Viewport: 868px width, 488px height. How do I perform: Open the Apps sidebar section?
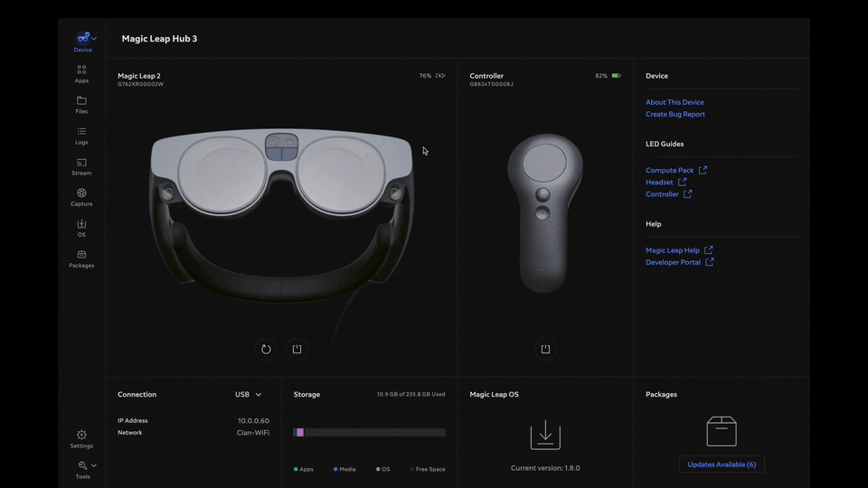[x=81, y=73]
